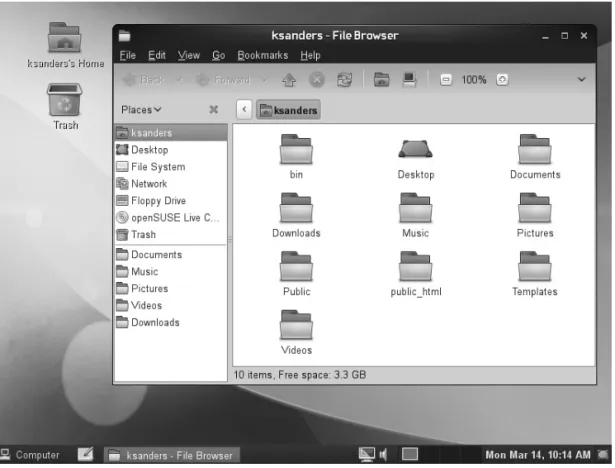This screenshot has height=468, width=615.
Task: Reload the current folder view
Action: (345, 80)
